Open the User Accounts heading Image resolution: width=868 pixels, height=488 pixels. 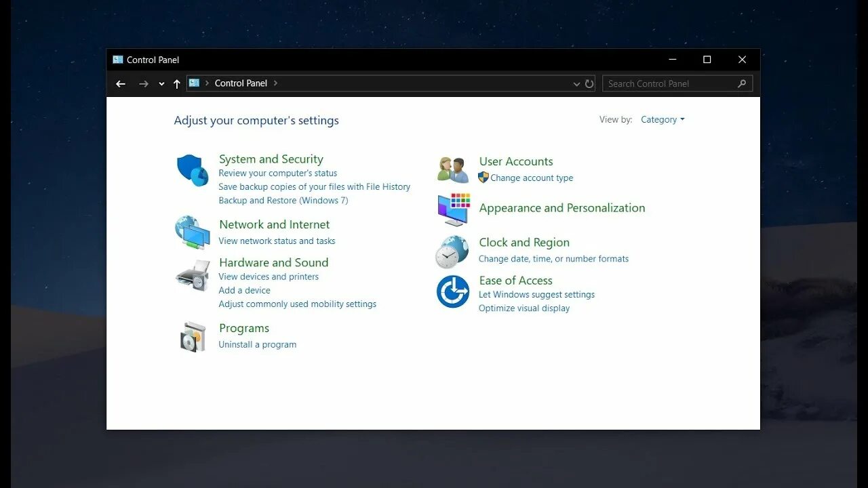(x=516, y=161)
